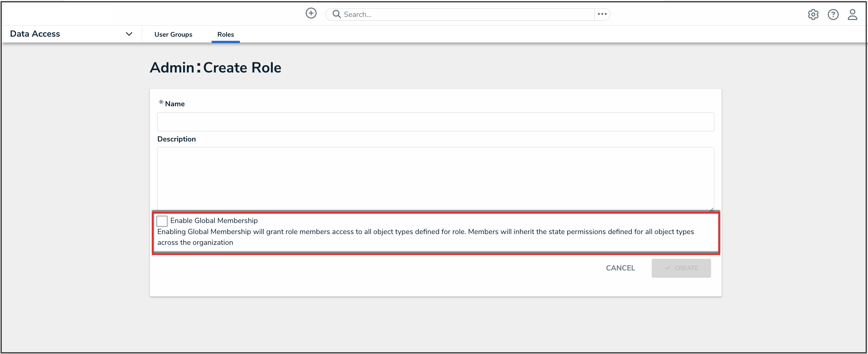Enable the Global Membership checkbox
This screenshot has width=868, height=354.
coord(162,221)
